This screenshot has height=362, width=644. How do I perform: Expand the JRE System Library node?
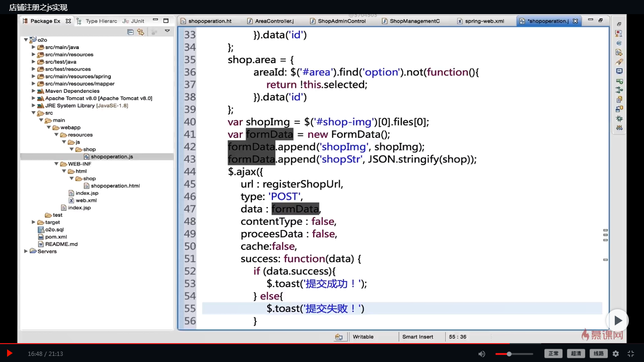(33, 106)
